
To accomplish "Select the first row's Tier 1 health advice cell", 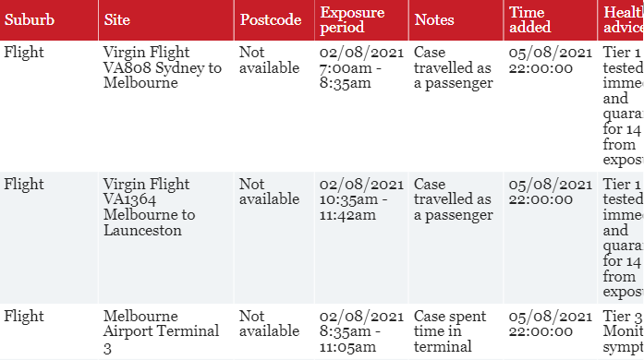I will [x=621, y=106].
